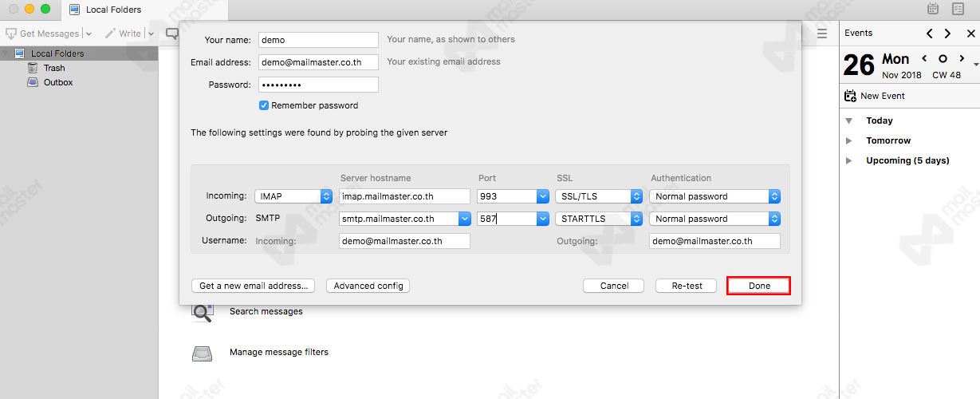Open the incoming SSL/TLS dropdown
Screen dimensions: 980x399
click(599, 196)
